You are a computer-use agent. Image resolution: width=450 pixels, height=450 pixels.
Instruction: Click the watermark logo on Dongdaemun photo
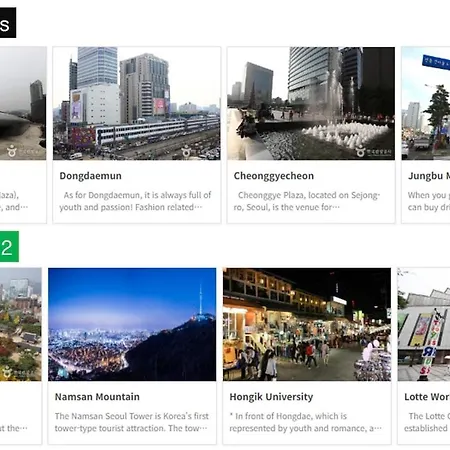186,152
